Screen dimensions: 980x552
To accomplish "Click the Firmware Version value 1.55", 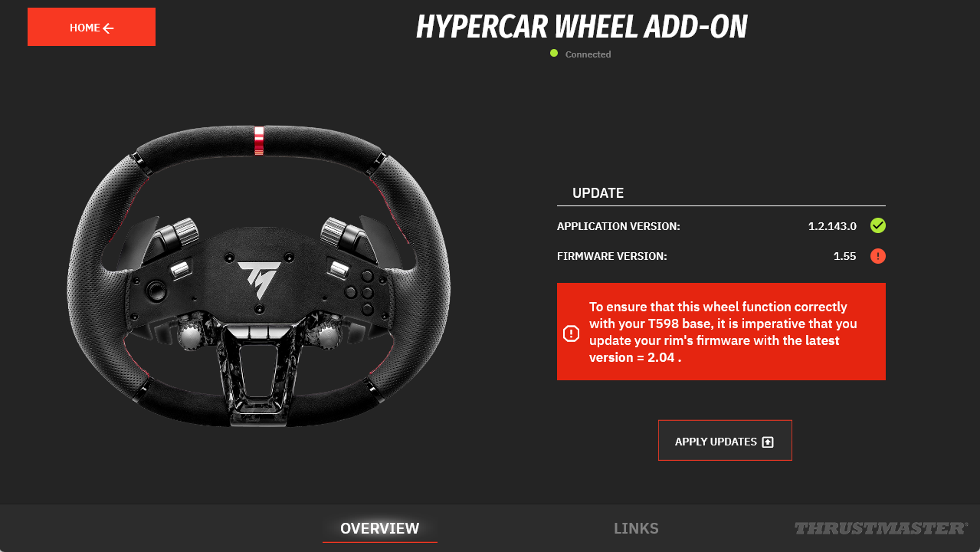I will tap(844, 256).
